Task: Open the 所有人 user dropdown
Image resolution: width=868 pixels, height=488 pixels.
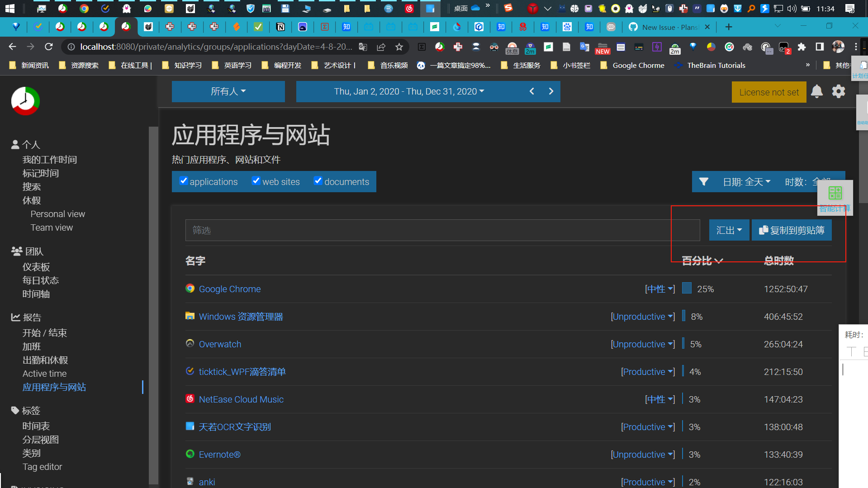Action: click(228, 91)
